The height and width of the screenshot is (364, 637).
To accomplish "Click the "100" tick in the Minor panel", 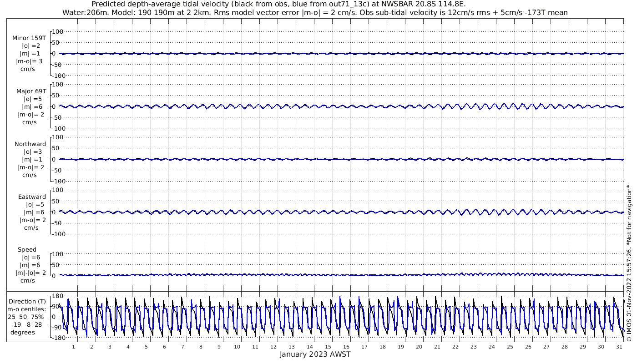I will pos(58,31).
